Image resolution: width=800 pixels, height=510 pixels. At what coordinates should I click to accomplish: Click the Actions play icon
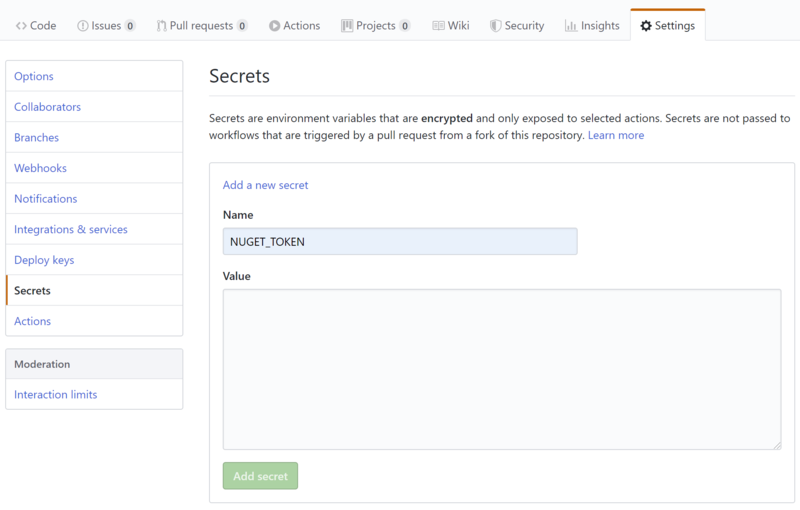(x=274, y=26)
